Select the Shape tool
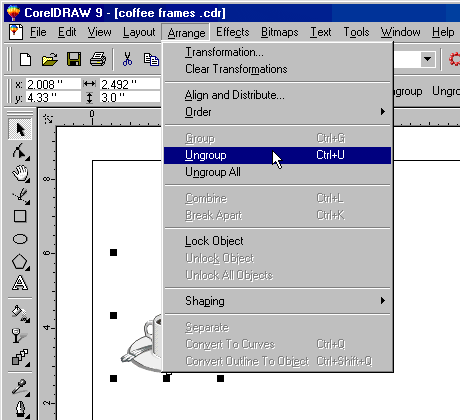 click(x=20, y=152)
